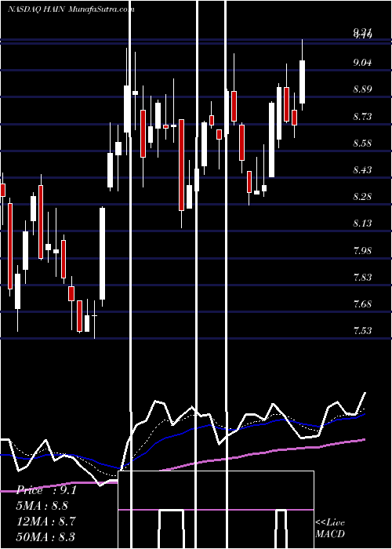Screen dimensions: 392x549
Task: Select the 9.04 price axis label
Action: [362, 63]
